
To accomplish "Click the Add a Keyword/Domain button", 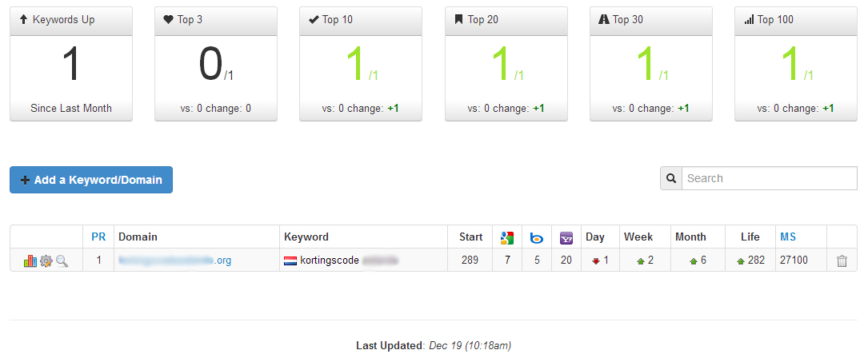I will point(91,180).
